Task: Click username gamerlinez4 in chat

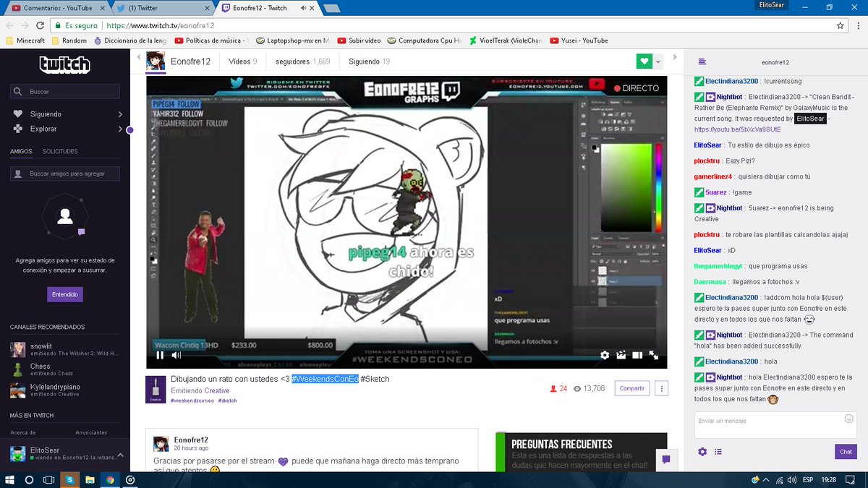Action: pos(715,176)
